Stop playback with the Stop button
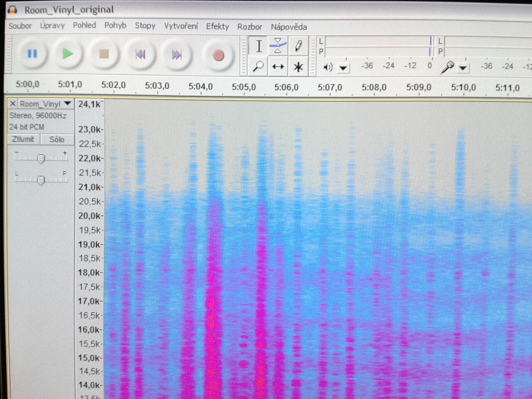 click(104, 54)
